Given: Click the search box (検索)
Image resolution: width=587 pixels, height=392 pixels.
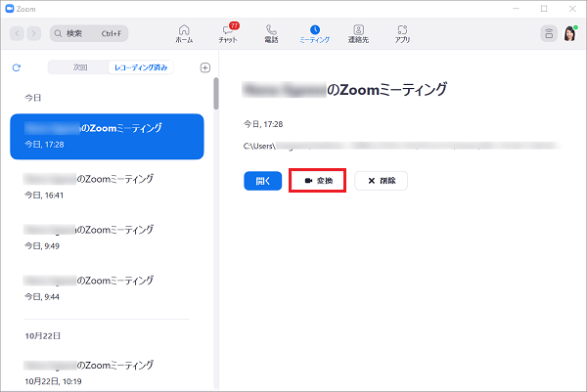Looking at the screenshot, I should point(89,33).
